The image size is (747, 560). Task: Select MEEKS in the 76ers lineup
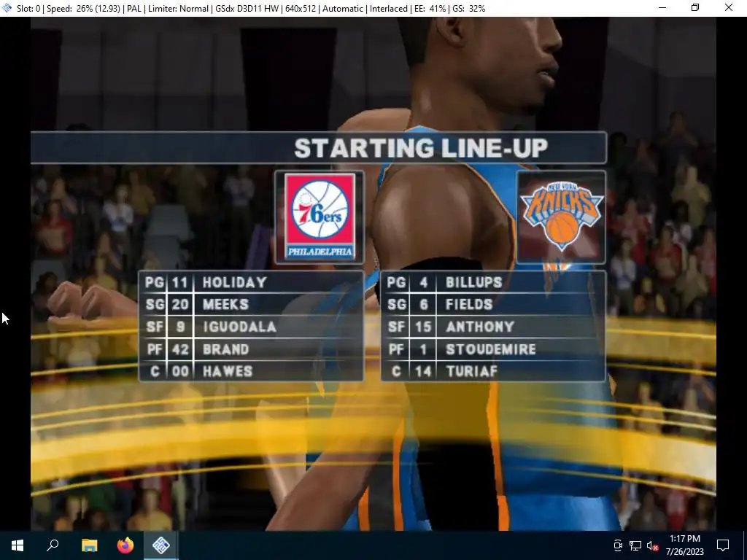point(226,304)
